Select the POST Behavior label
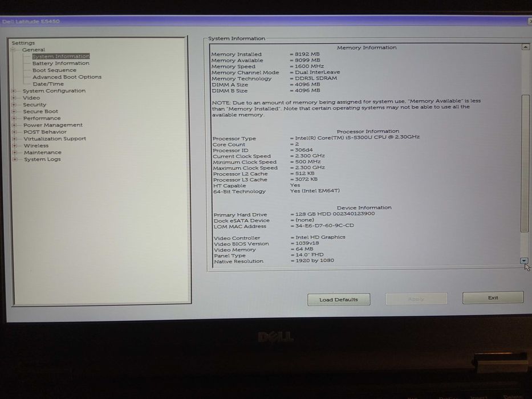Viewport: 532px width, 399px height. point(45,132)
